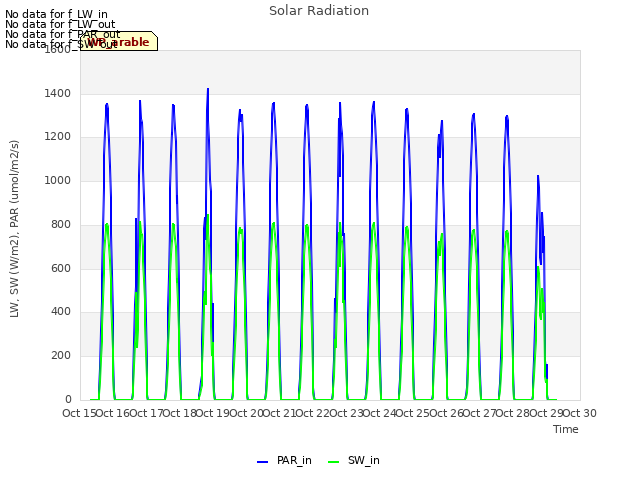This screenshot has width=640, height=480.
Task: Click the Oct 29 PAR_in peak near 1000
Action: [538, 176]
